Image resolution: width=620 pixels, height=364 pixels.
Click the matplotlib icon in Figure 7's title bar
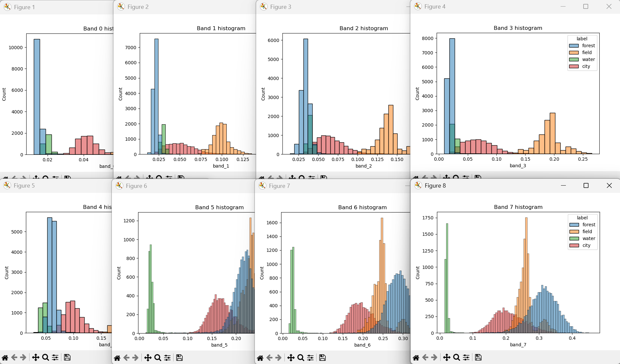[x=262, y=186]
